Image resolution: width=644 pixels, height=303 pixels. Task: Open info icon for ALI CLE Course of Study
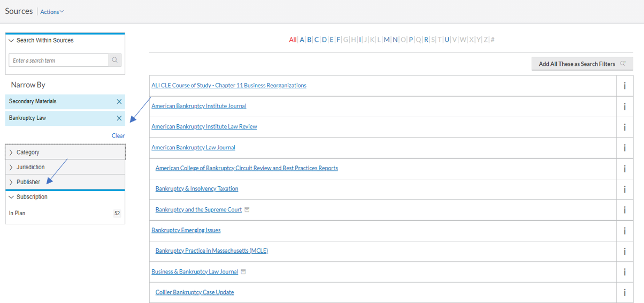pos(625,86)
